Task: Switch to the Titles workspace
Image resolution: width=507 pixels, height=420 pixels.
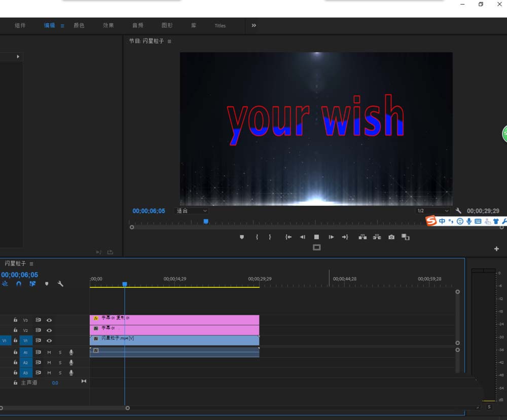Action: click(x=220, y=25)
